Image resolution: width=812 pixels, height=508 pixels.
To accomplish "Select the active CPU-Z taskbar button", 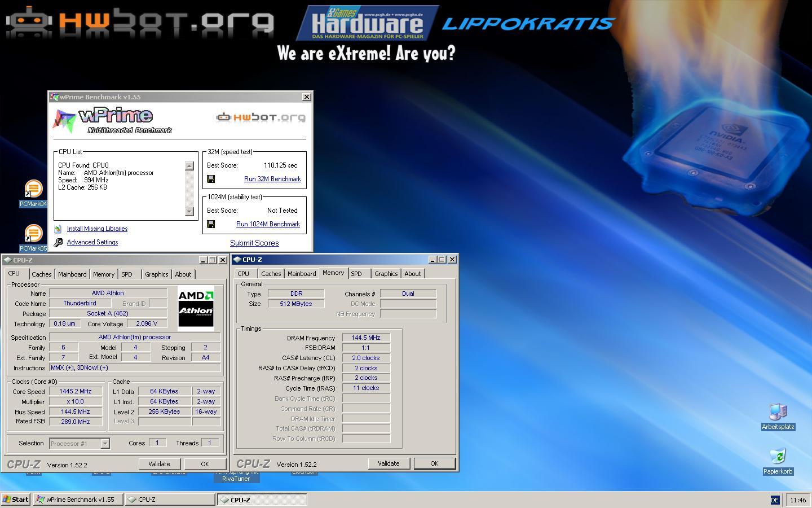I will pyautogui.click(x=262, y=500).
